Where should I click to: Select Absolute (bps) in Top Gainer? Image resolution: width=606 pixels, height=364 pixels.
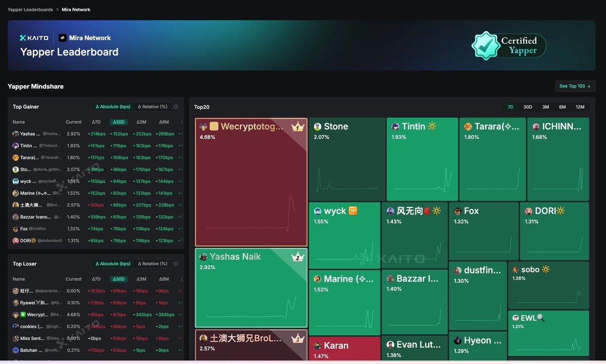pos(113,107)
